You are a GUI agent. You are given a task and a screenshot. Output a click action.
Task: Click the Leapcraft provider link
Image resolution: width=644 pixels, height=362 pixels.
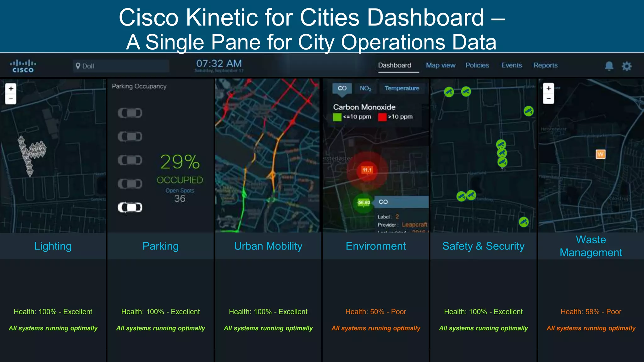tap(414, 225)
